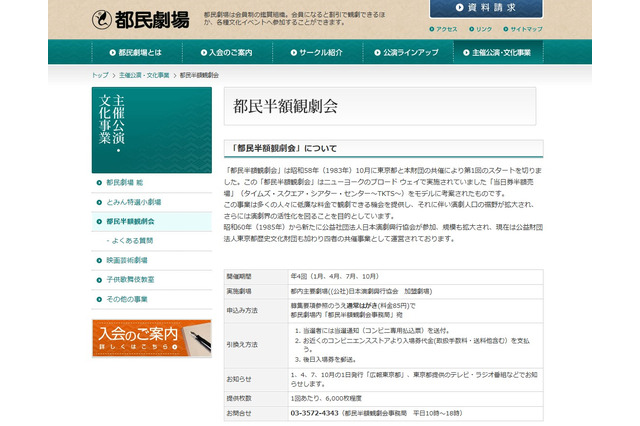Viewport: 640px width, 426px height.
Task: Click the bullet icon beside とみん特選小劇場
Action: pos(99,202)
